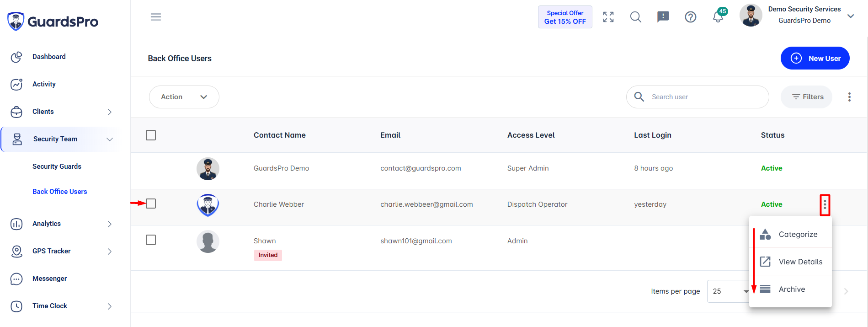
Task: Click the GPS Tracker pin icon
Action: pyautogui.click(x=16, y=251)
